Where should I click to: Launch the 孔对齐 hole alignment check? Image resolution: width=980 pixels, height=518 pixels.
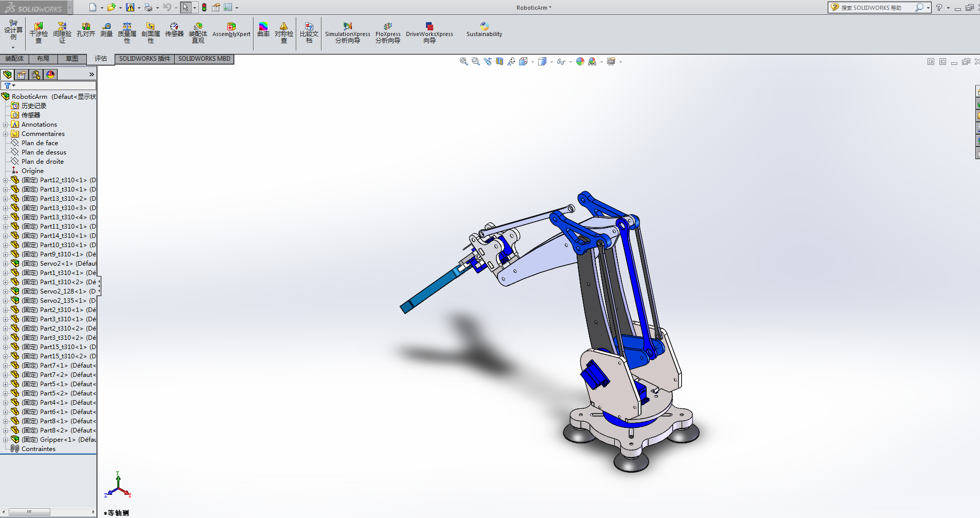coord(86,30)
